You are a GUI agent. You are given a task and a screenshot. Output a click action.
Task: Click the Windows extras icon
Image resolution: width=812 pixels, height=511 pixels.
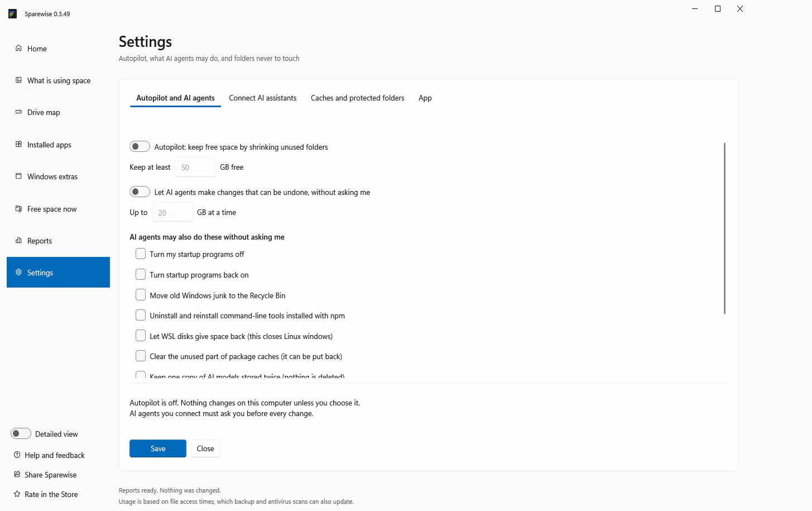[18, 176]
